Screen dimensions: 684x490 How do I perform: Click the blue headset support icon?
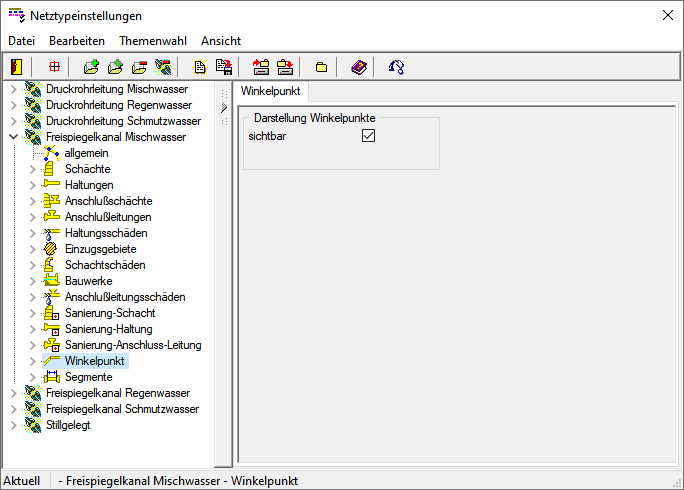(397, 67)
